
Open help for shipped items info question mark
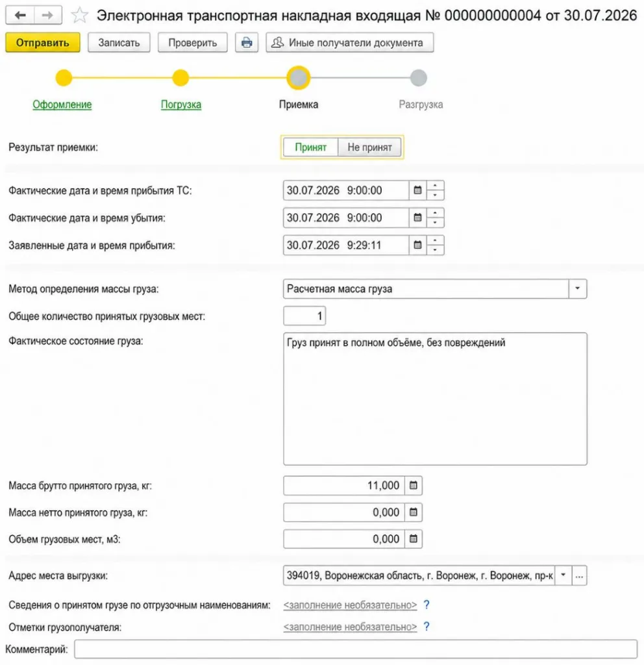427,605
